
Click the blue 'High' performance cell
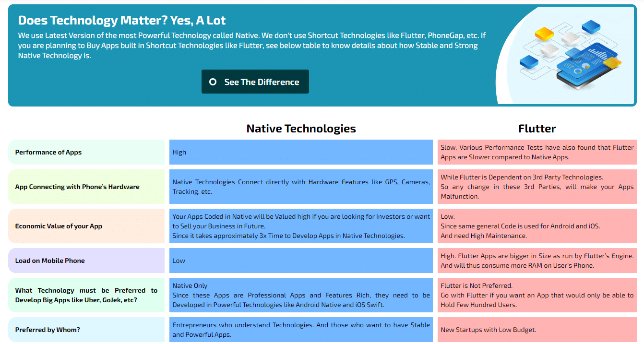(301, 152)
